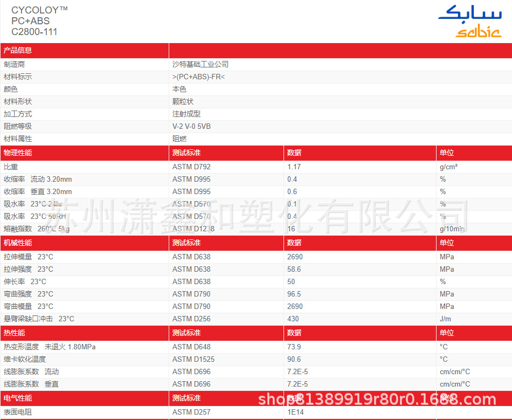The width and height of the screenshot is (512, 420).
Task: Select manufacturer value 沙特基础工业公司
Action: [200, 64]
